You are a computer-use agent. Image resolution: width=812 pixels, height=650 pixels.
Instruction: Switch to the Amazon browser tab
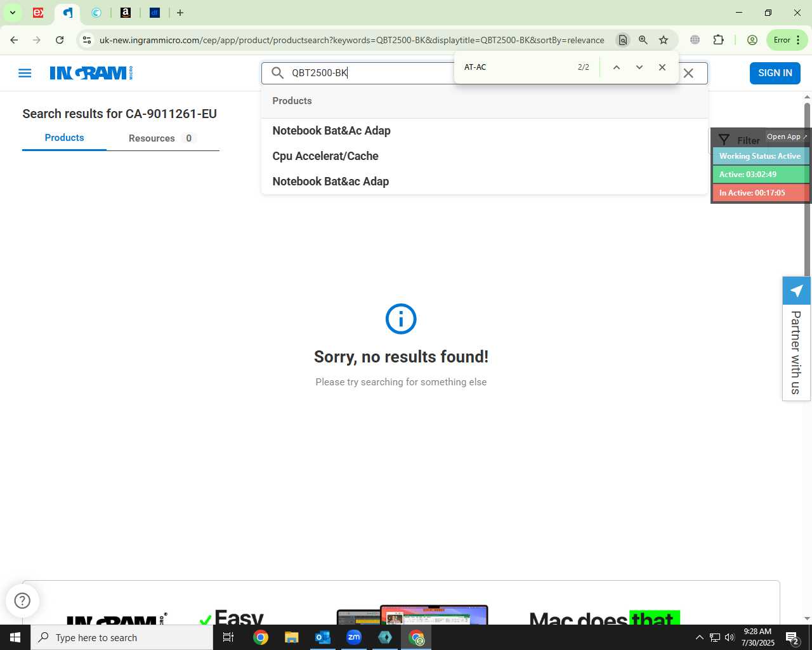[x=126, y=13]
